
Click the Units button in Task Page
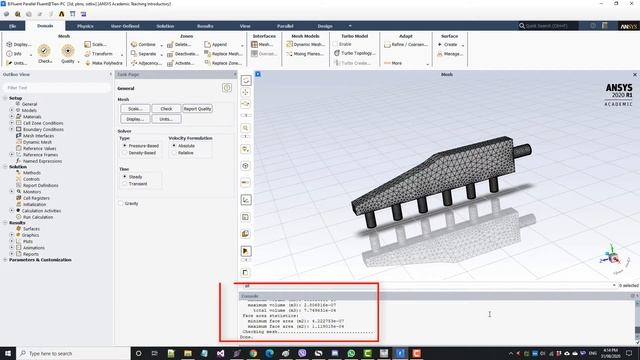pos(166,119)
